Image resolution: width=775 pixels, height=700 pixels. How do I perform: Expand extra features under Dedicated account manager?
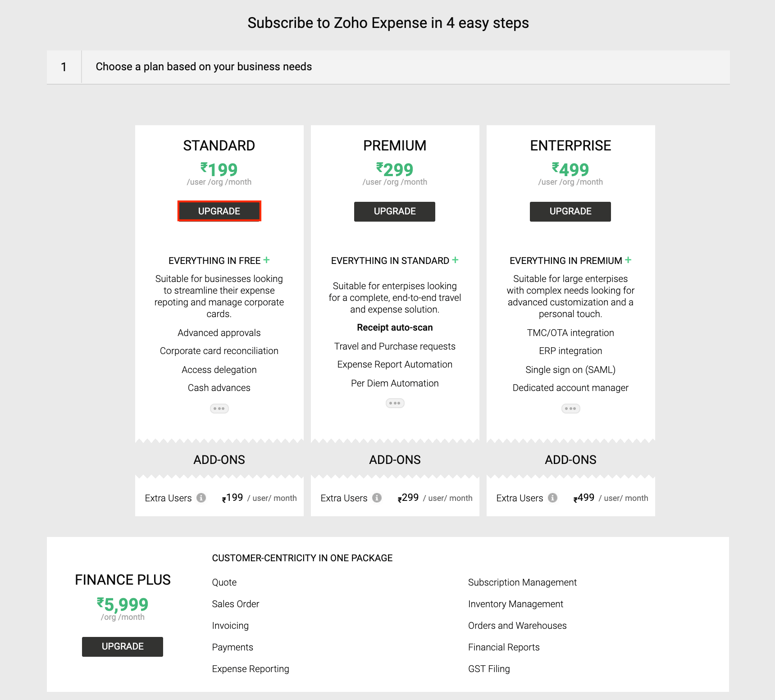coord(570,409)
